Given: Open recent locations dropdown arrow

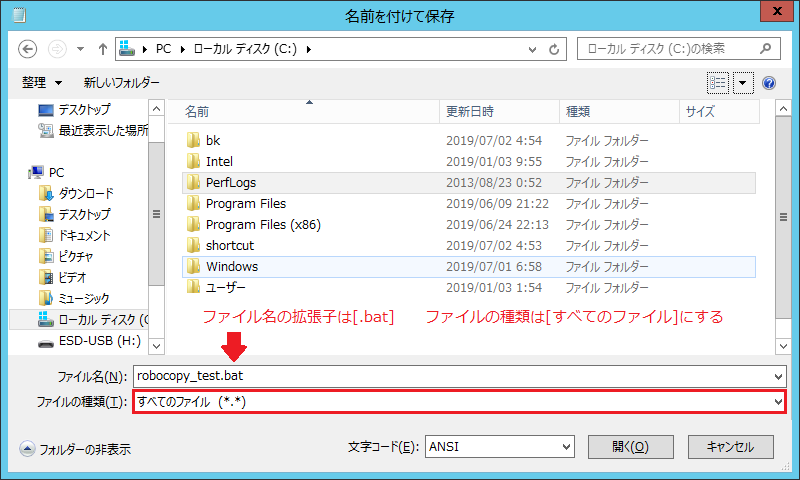Looking at the screenshot, I should coord(81,49).
